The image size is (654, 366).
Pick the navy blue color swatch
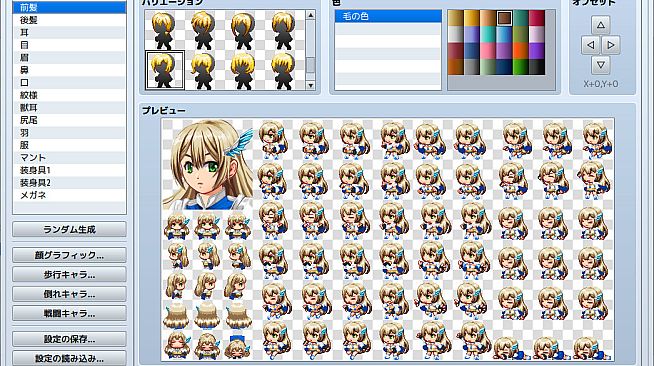coord(504,67)
